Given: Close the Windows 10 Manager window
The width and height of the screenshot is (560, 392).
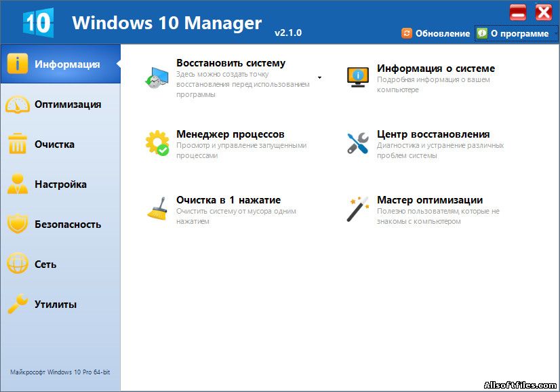Looking at the screenshot, I should click(544, 12).
